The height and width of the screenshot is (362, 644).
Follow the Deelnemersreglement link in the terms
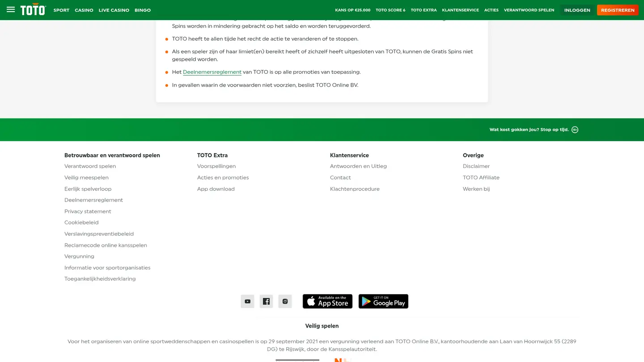tap(212, 72)
